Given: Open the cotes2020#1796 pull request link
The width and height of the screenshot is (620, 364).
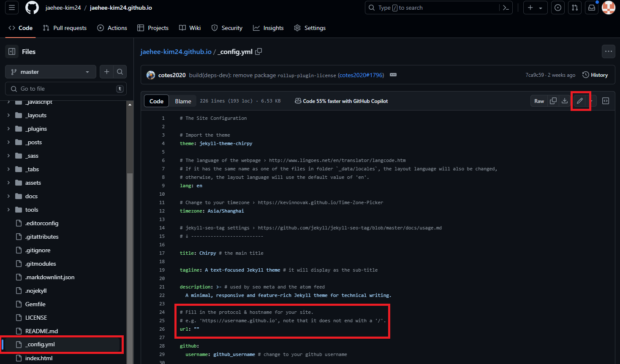Looking at the screenshot, I should tap(361, 75).
